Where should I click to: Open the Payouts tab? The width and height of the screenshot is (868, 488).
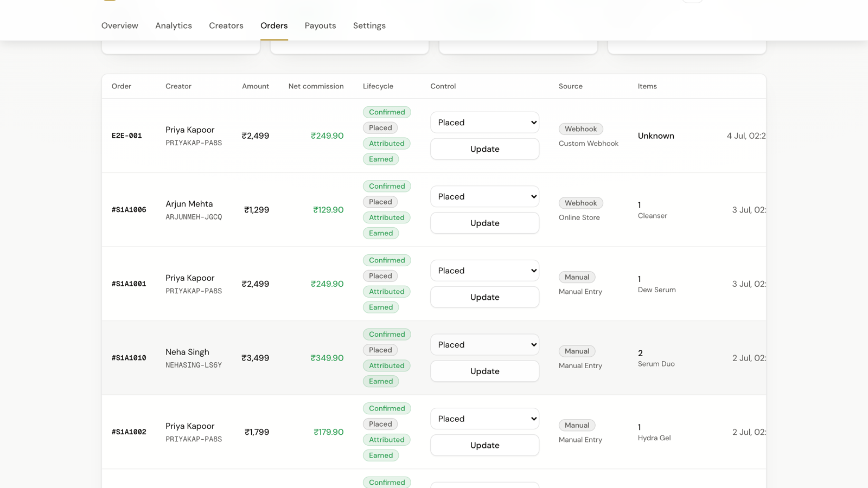(320, 25)
